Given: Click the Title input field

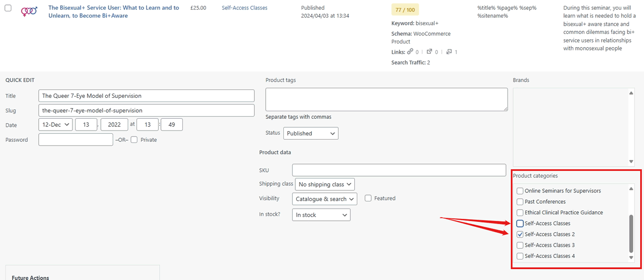Looking at the screenshot, I should (147, 96).
